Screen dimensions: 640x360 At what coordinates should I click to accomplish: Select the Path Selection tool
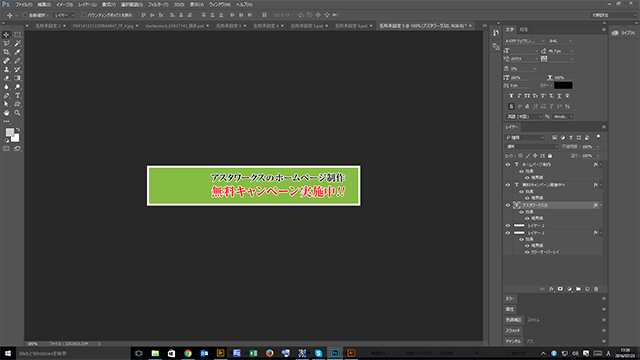pyautogui.click(x=6, y=104)
